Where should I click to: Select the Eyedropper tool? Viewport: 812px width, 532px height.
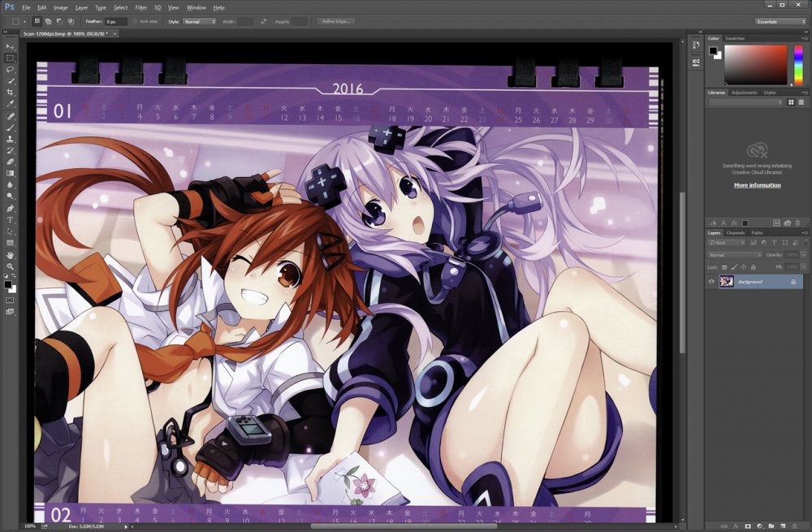pos(10,104)
